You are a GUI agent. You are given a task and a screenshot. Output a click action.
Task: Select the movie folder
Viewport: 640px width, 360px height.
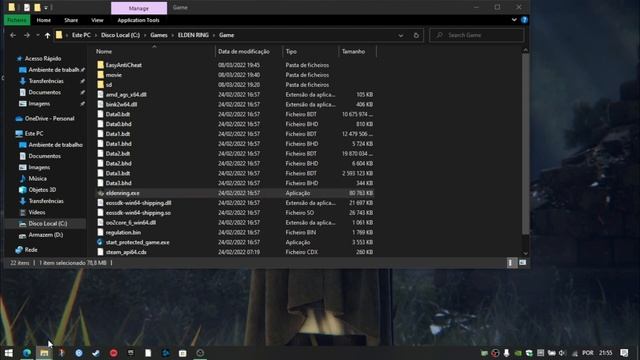click(x=113, y=75)
